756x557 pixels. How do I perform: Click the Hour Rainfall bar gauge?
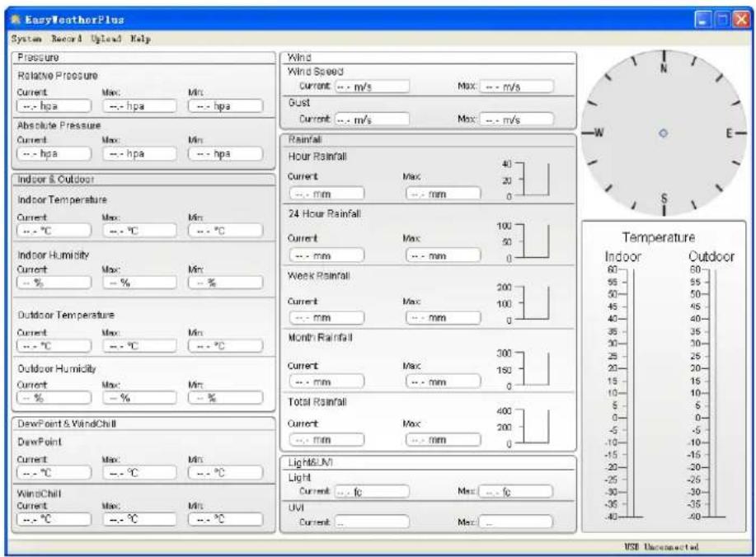(526, 180)
